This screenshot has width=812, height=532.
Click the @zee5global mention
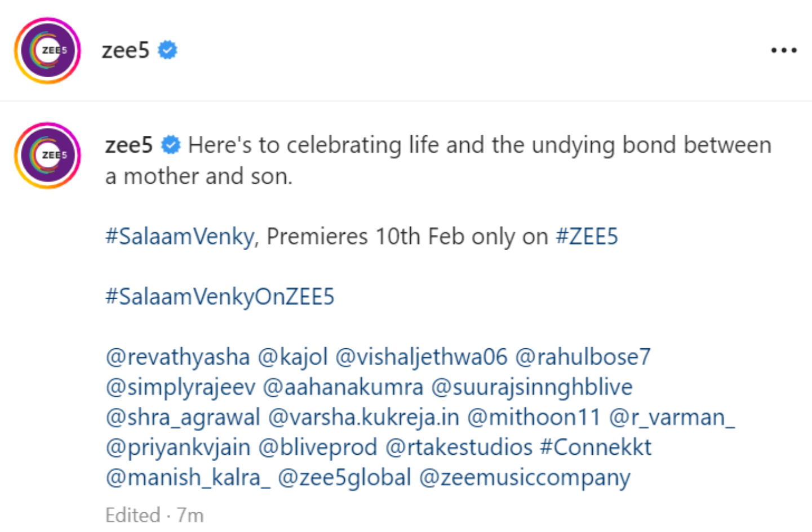click(344, 478)
